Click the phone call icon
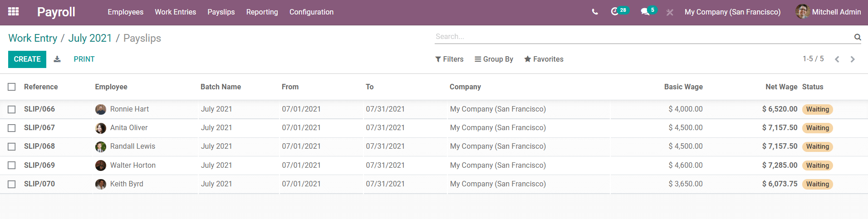 pos(595,12)
